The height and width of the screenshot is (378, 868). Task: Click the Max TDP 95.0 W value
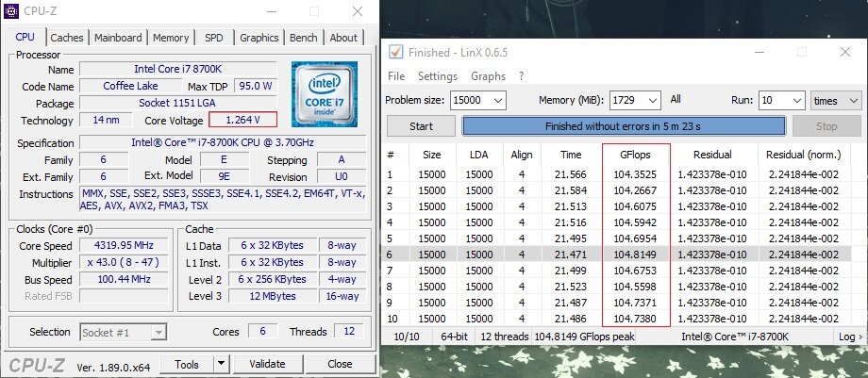coord(255,86)
